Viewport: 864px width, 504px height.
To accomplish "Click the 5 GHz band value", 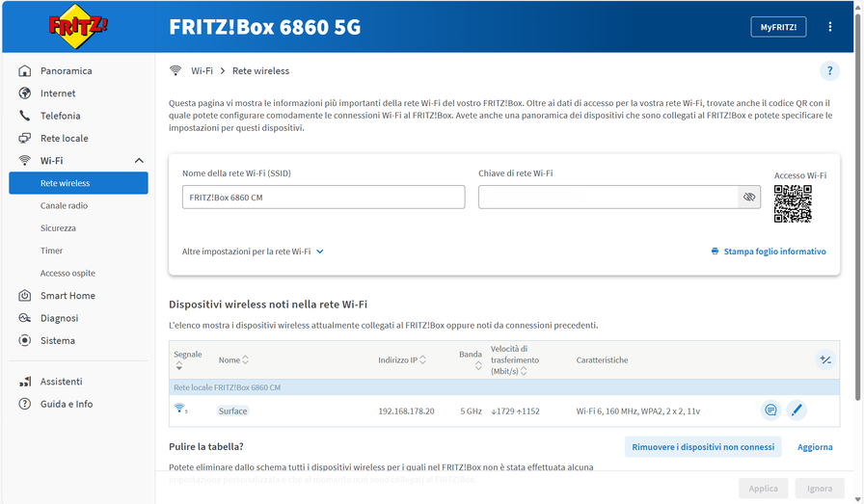I will click(472, 411).
